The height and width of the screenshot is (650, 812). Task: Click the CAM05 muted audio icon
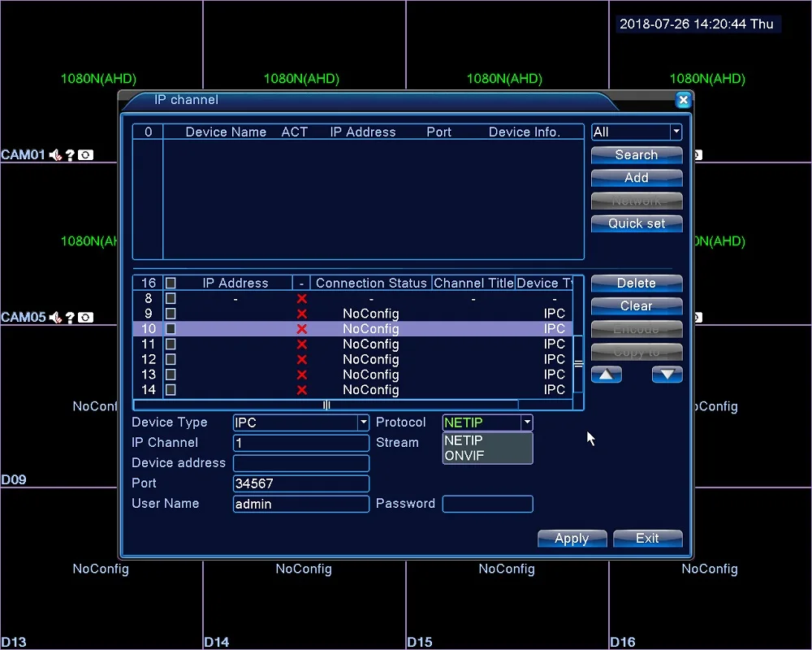55,317
